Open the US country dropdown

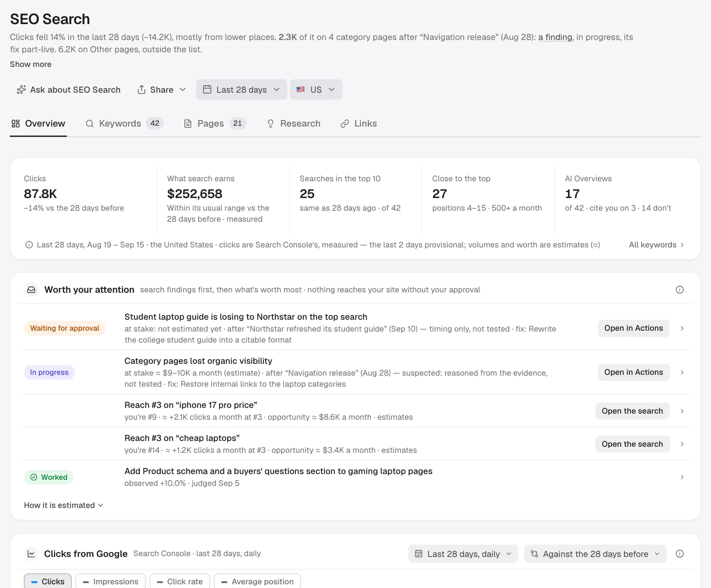click(x=316, y=89)
